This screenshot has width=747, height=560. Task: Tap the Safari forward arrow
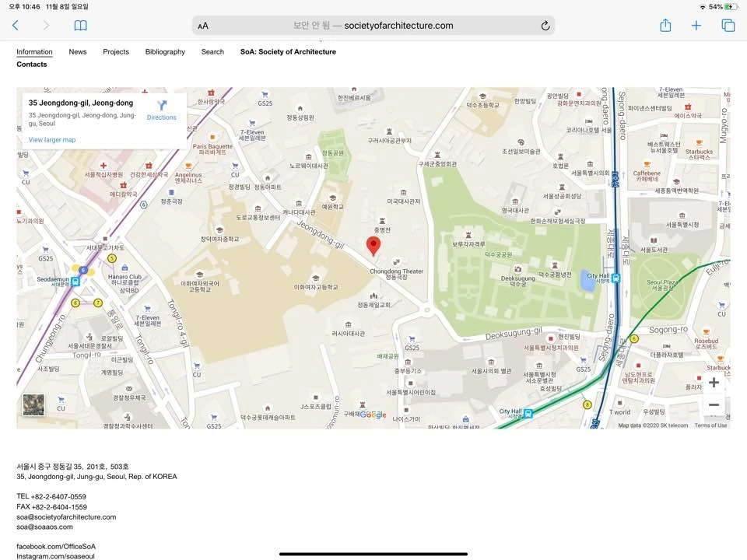[46, 25]
